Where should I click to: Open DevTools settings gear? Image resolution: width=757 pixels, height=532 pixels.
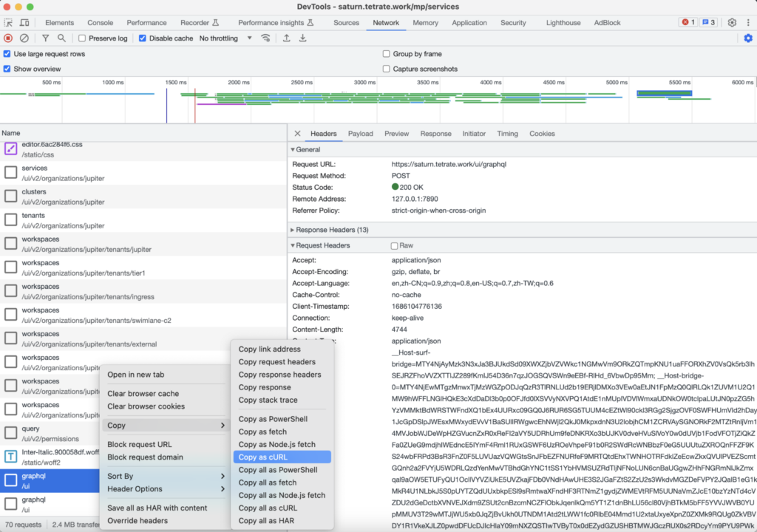(732, 23)
